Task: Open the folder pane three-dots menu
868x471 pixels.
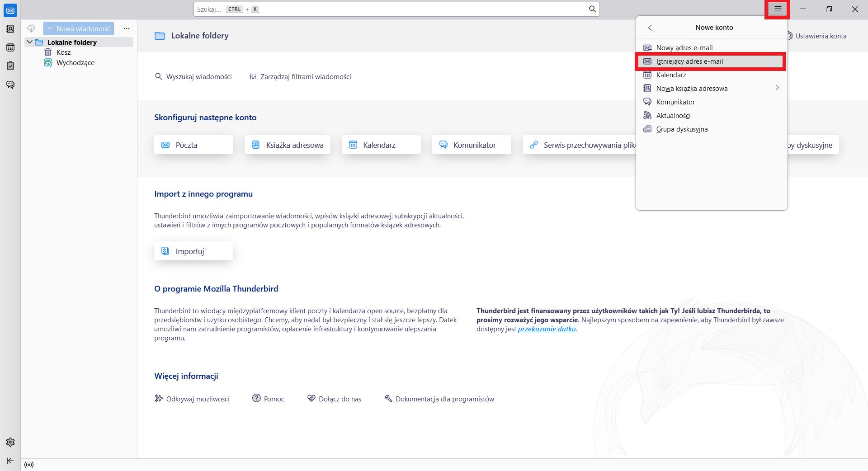Action: tap(127, 28)
